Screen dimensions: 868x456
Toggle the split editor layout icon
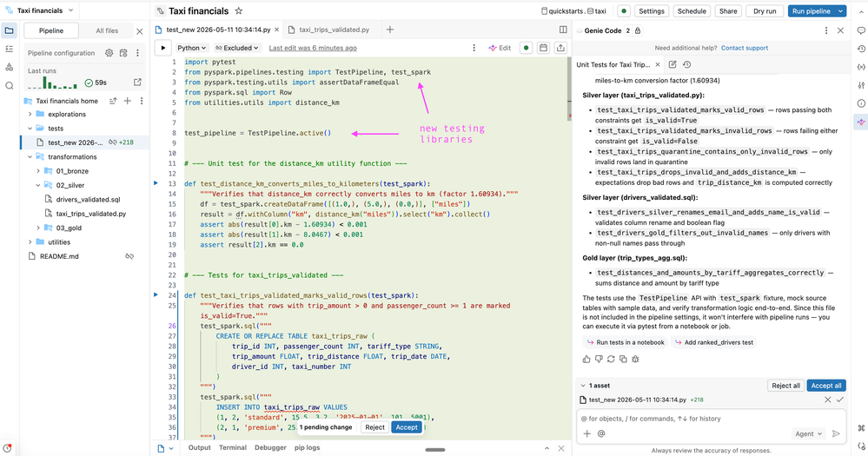tap(563, 30)
